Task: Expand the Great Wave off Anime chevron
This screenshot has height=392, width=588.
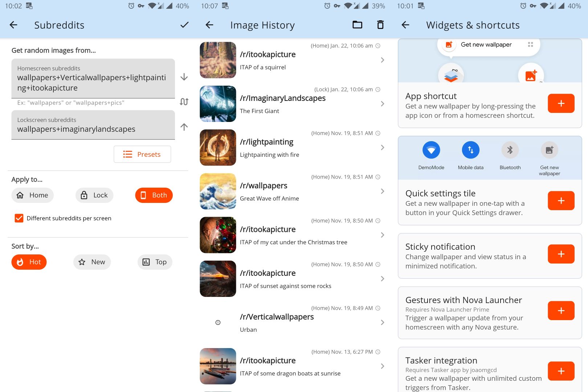Action: click(382, 191)
